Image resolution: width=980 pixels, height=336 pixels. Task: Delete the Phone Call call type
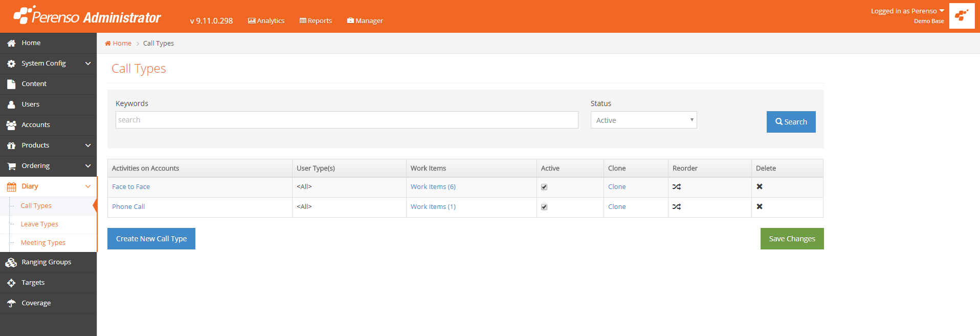point(760,206)
